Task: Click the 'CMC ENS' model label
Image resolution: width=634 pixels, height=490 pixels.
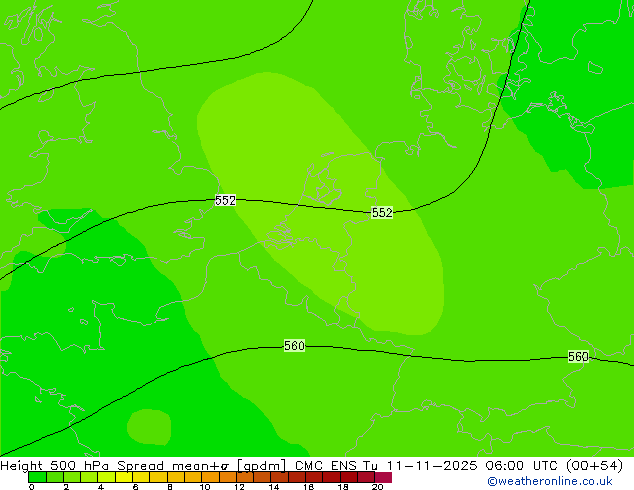Action: pos(326,466)
